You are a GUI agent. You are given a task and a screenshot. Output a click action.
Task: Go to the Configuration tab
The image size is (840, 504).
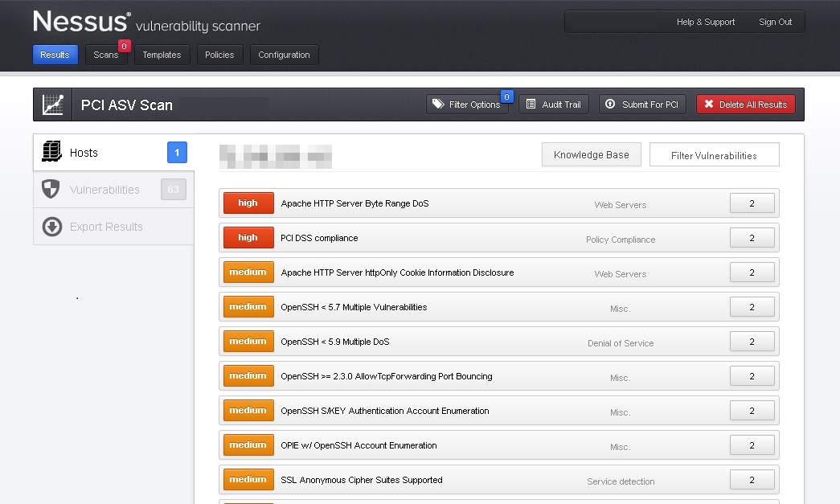[284, 55]
